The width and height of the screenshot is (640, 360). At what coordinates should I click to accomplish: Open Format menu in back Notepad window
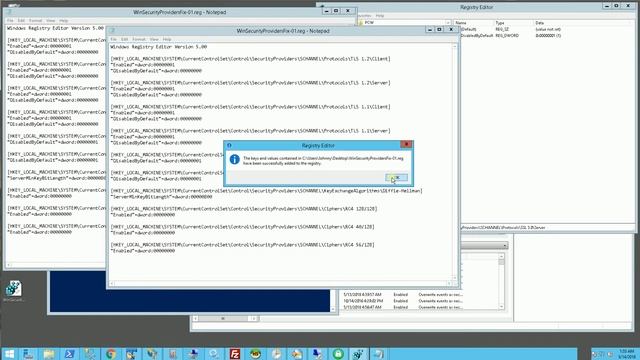point(36,20)
